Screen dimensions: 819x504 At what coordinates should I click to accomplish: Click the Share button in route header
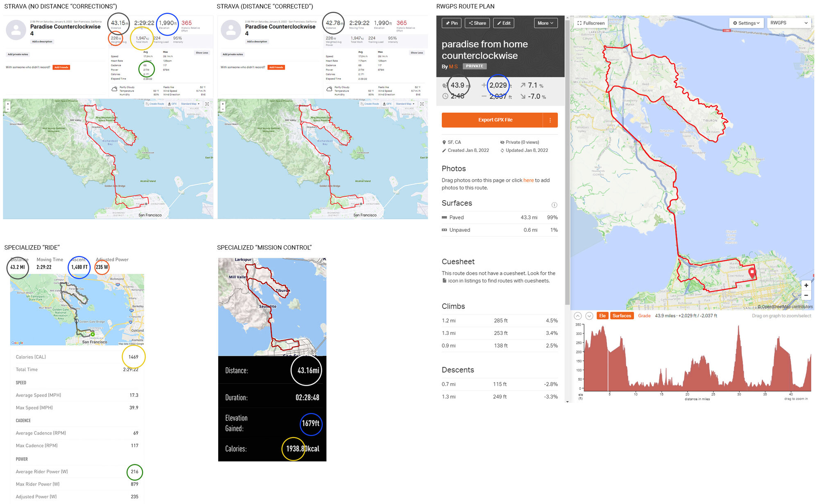click(x=477, y=23)
